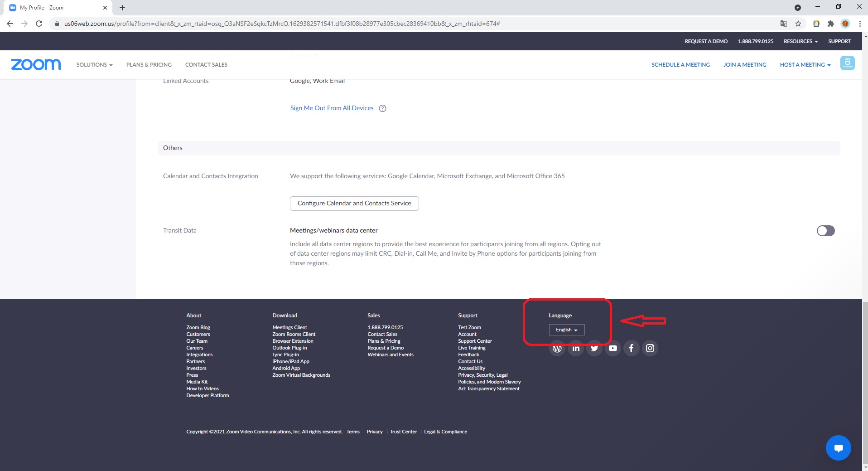Open the English language dropdown
868x471 pixels.
click(567, 330)
